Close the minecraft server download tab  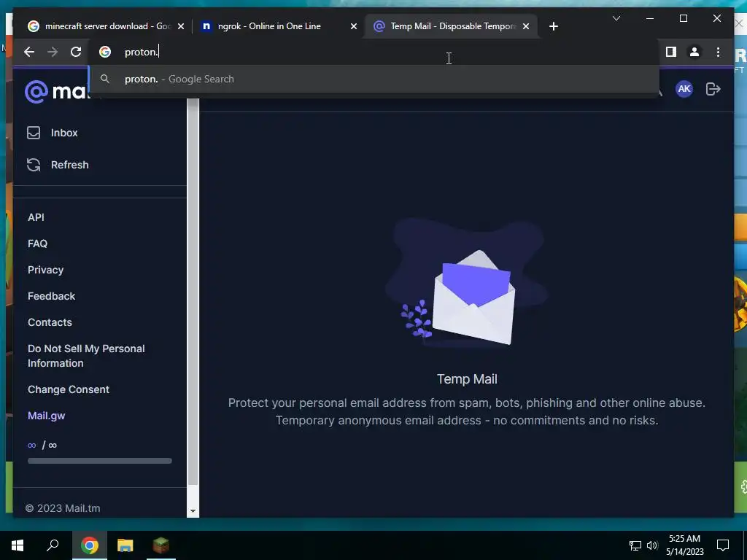point(181,27)
